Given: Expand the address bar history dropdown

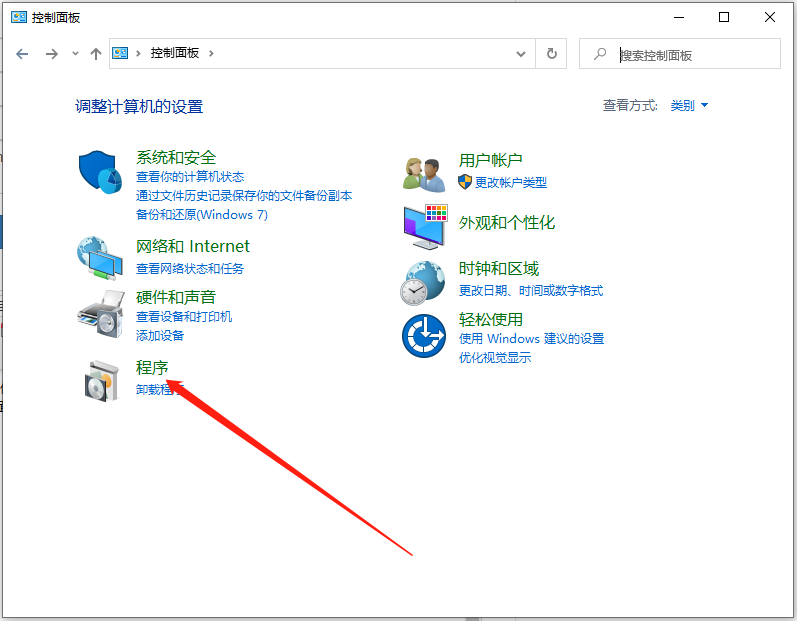Looking at the screenshot, I should click(521, 54).
